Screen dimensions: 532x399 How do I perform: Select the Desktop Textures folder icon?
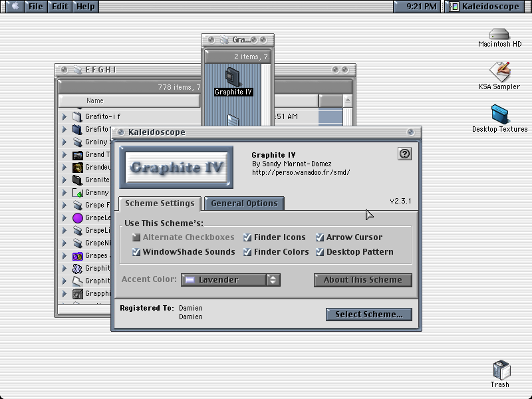(x=499, y=114)
